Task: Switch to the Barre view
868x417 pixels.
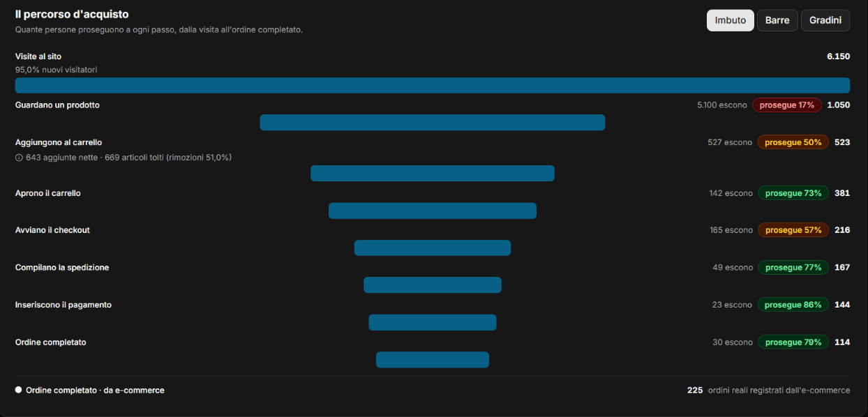Action: (777, 20)
